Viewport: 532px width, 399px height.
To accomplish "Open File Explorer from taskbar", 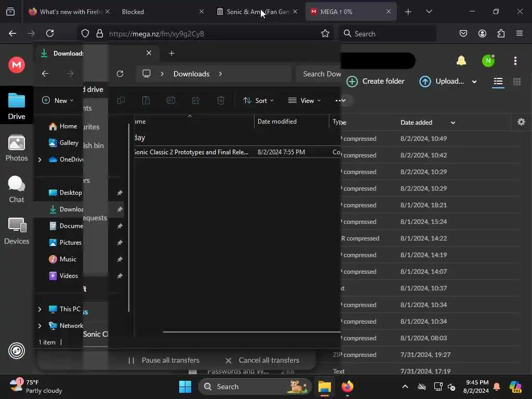I will pos(324,387).
